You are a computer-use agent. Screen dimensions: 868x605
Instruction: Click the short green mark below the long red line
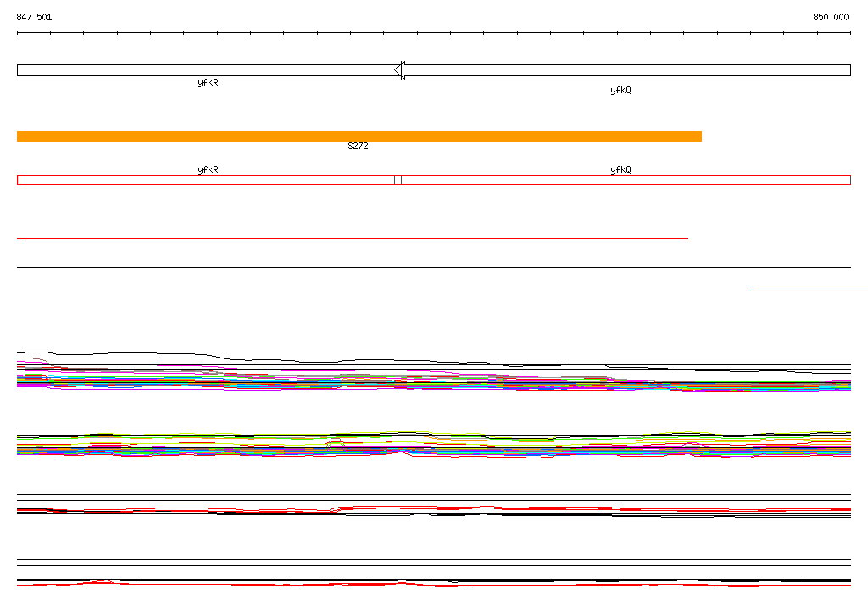[19, 241]
